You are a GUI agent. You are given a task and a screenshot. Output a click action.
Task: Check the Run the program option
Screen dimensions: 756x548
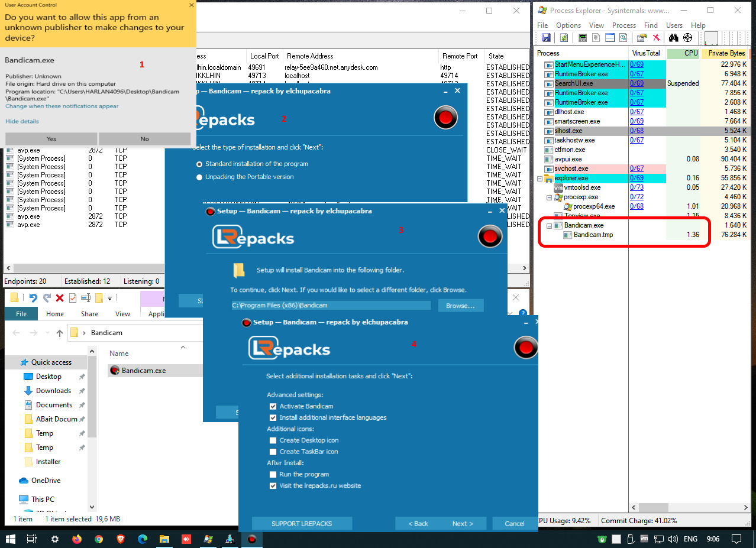click(x=273, y=475)
